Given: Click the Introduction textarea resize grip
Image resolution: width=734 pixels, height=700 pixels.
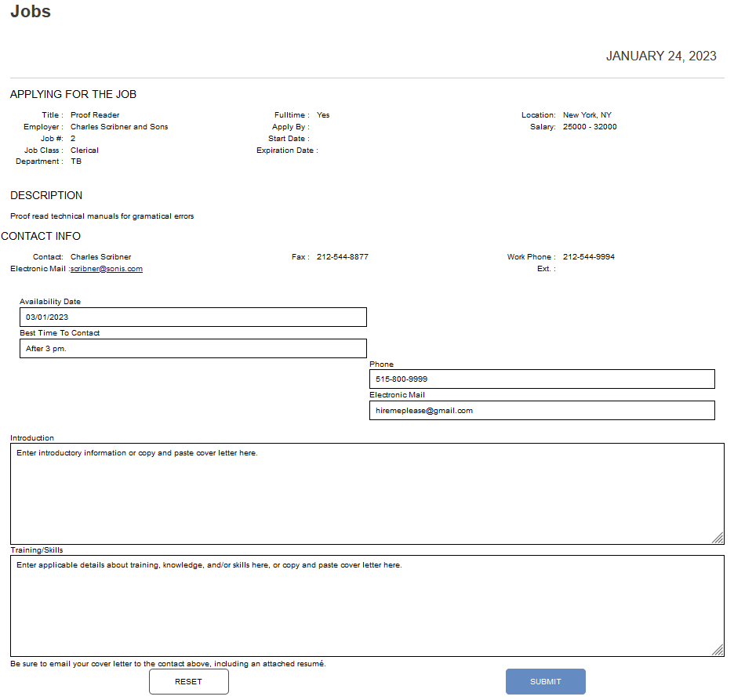Looking at the screenshot, I should [718, 536].
